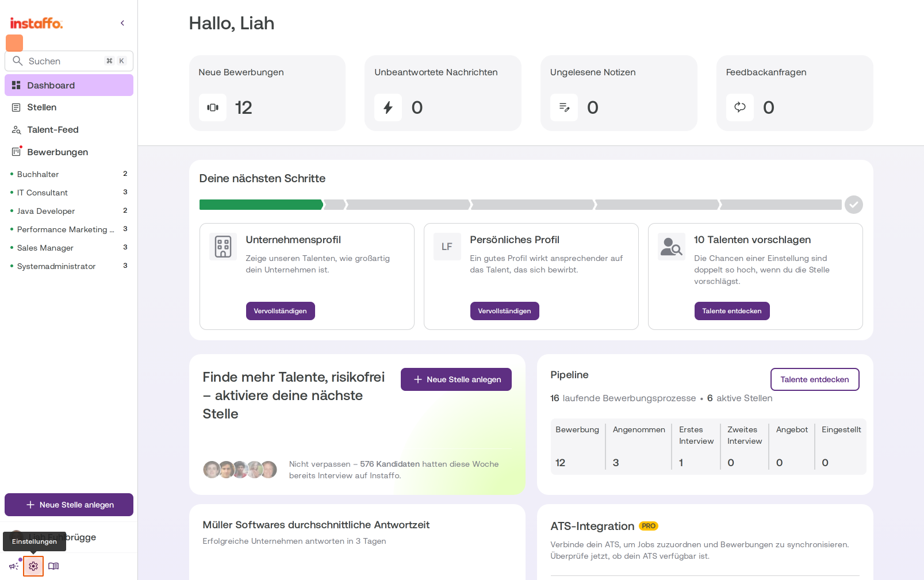The width and height of the screenshot is (924, 580).
Task: Click the lightning Unbeantwortete Nachrichten icon
Action: (x=388, y=107)
